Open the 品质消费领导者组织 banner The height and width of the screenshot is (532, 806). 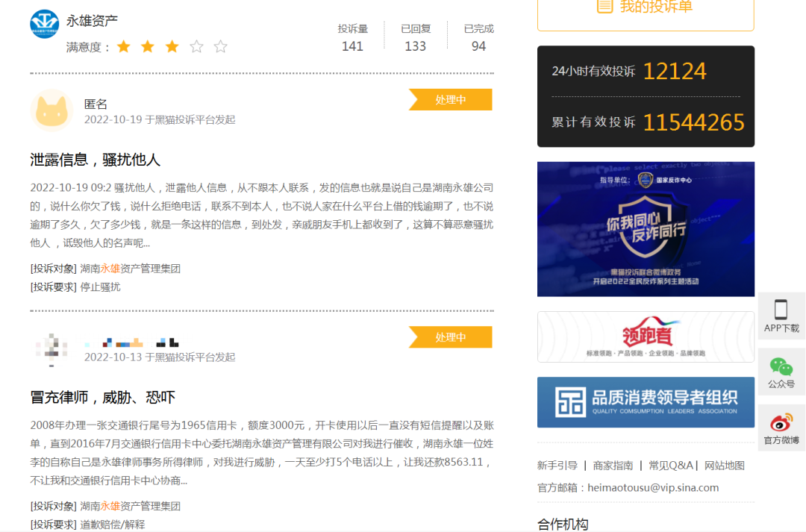pos(646,402)
